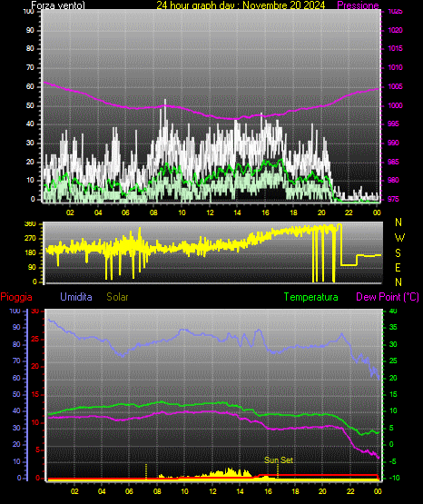The width and height of the screenshot is (423, 504).
Task: Click the Dew Point (°C) label
Action: coord(388,297)
